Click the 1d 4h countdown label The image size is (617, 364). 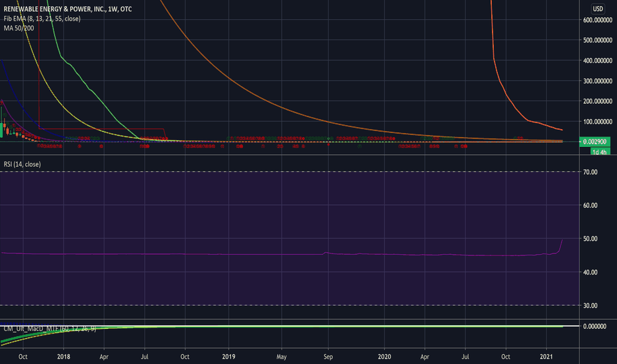click(599, 152)
